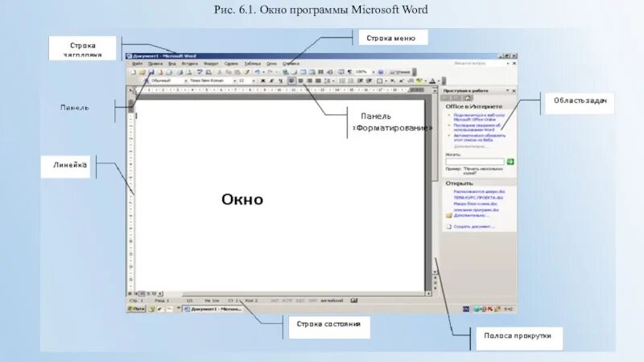
Task: Click the Increase Indent icon
Action: (369, 81)
